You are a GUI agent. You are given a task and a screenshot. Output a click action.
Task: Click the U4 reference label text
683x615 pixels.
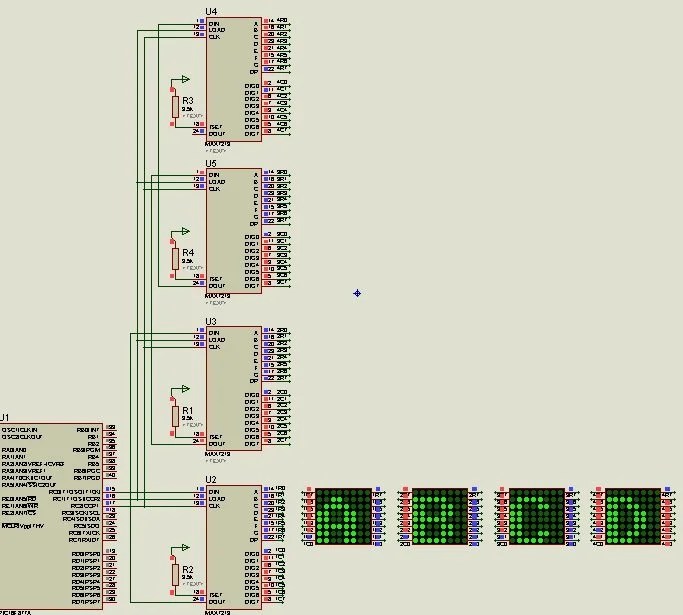(x=211, y=11)
